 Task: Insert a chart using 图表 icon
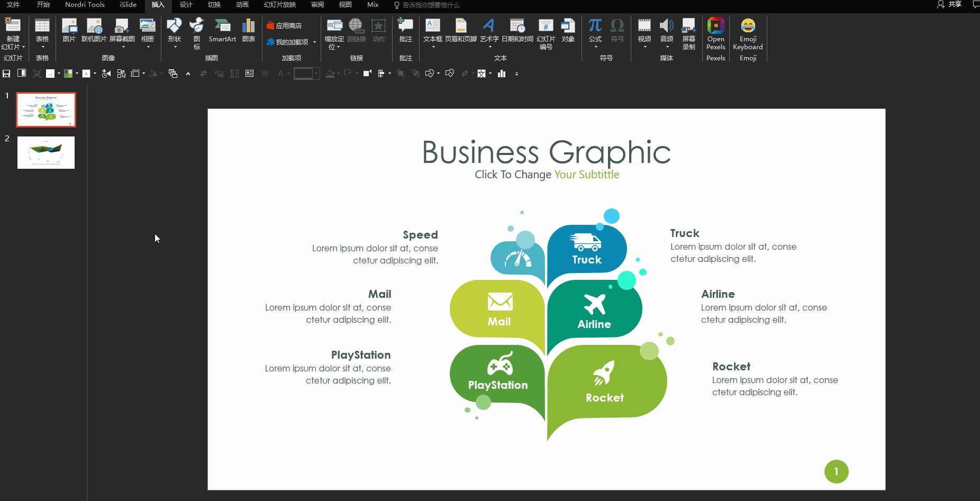(248, 31)
